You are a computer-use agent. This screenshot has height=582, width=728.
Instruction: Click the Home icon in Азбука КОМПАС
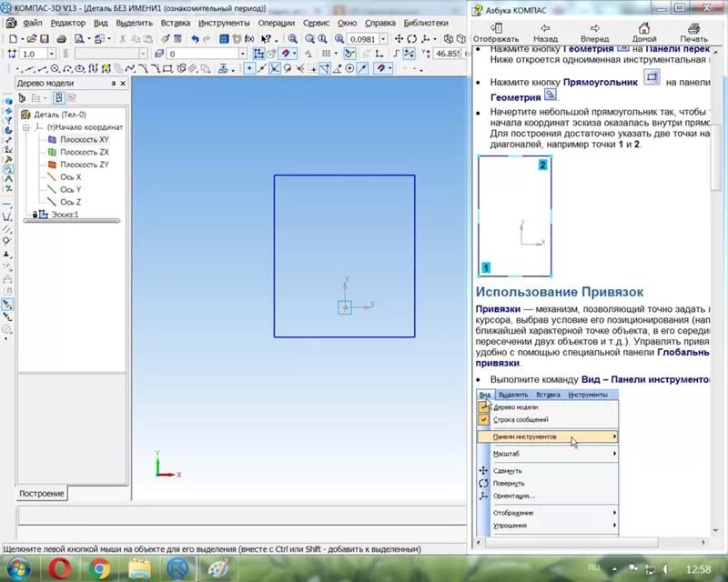[644, 33]
